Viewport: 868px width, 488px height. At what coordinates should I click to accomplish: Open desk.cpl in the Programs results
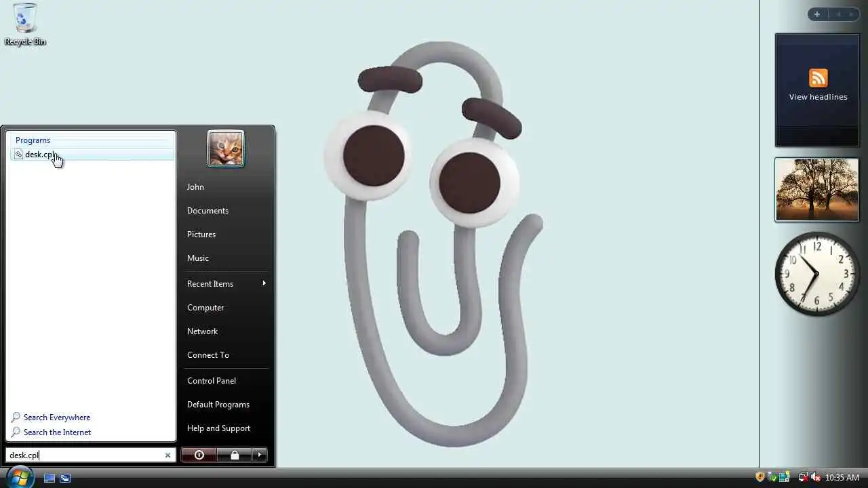93,155
